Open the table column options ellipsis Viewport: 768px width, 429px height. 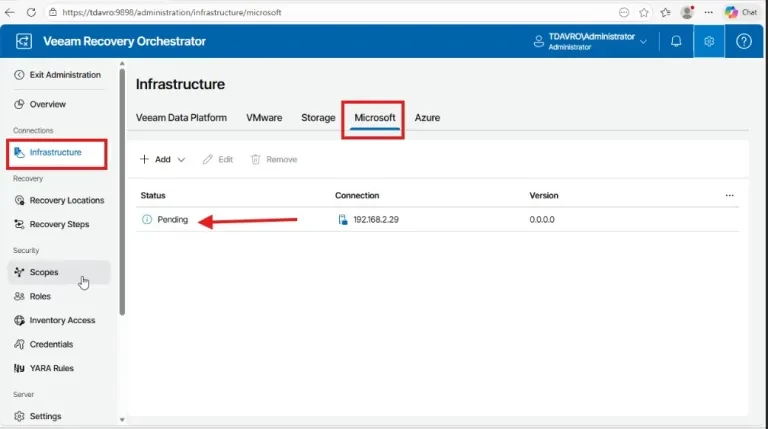coord(729,195)
